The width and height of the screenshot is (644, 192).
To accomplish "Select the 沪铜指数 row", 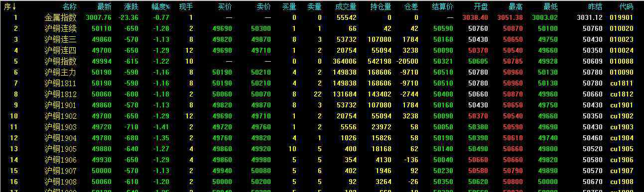I will point(322,61).
